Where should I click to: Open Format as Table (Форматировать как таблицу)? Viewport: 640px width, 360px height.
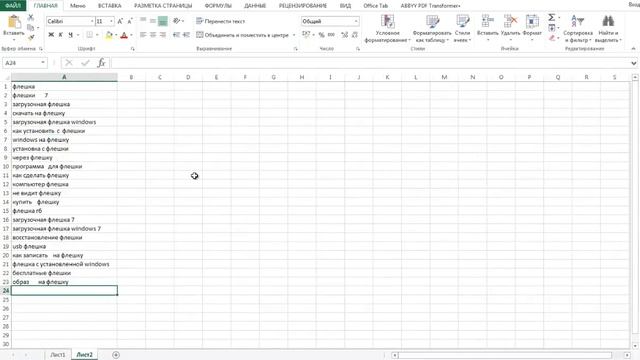click(432, 29)
